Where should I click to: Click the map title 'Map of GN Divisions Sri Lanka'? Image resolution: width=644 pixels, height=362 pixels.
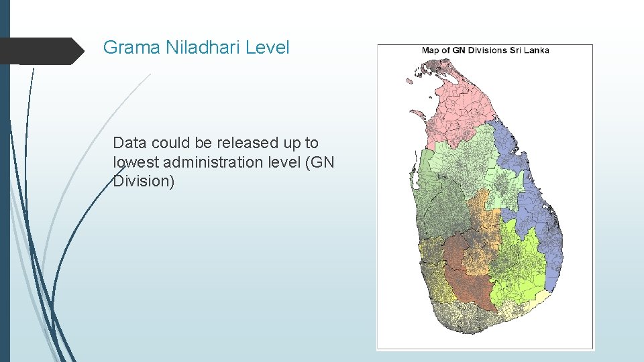point(485,50)
